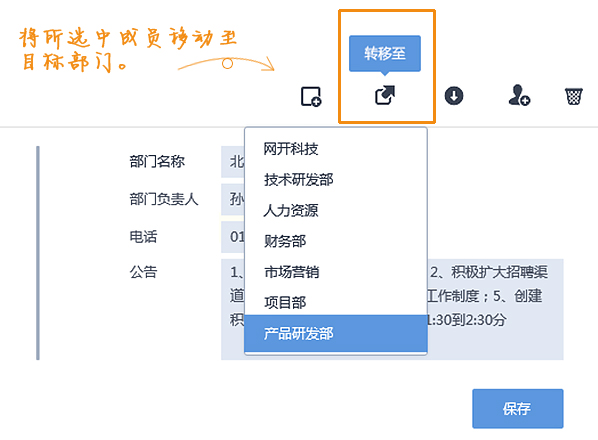Click the download arrow circle icon
The height and width of the screenshot is (440, 598).
pos(454,96)
